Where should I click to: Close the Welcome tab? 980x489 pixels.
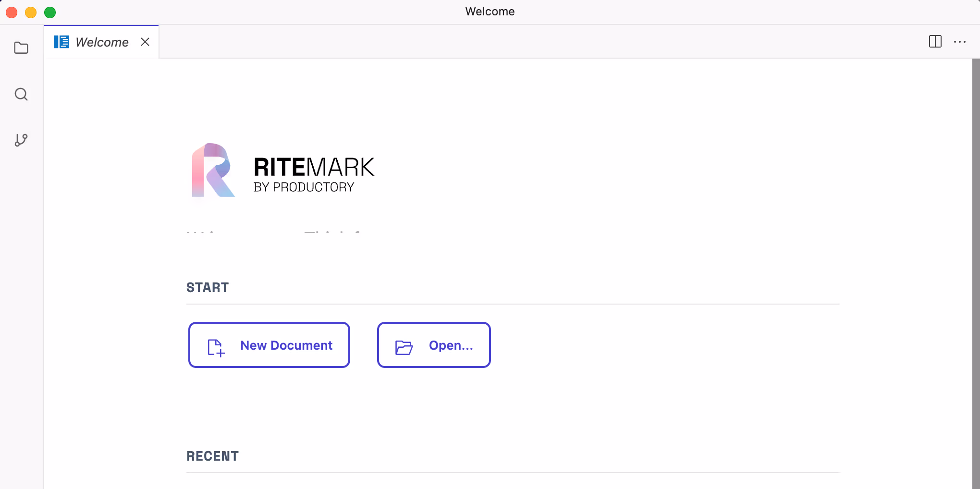[x=145, y=42]
